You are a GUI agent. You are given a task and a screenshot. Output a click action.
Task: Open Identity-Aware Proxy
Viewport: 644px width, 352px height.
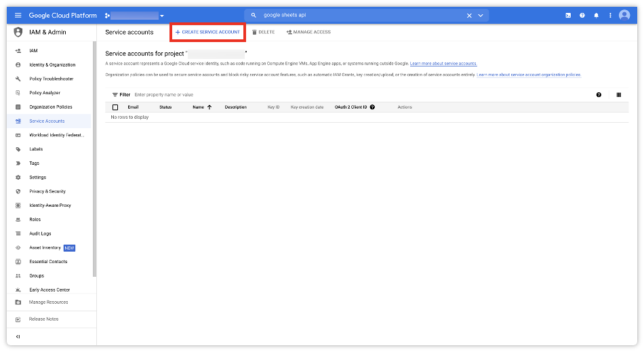click(x=50, y=206)
